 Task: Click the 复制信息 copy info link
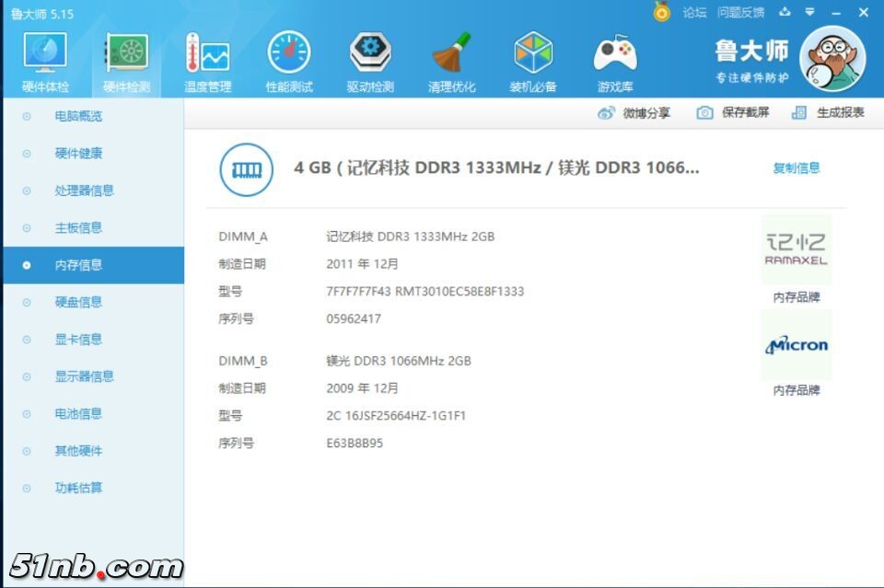[x=796, y=167]
